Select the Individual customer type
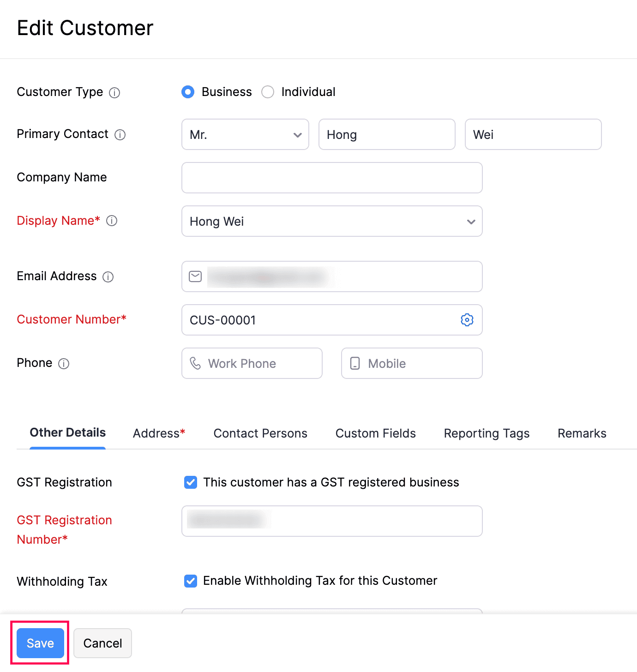Viewport: 637px width, 672px height. (268, 92)
